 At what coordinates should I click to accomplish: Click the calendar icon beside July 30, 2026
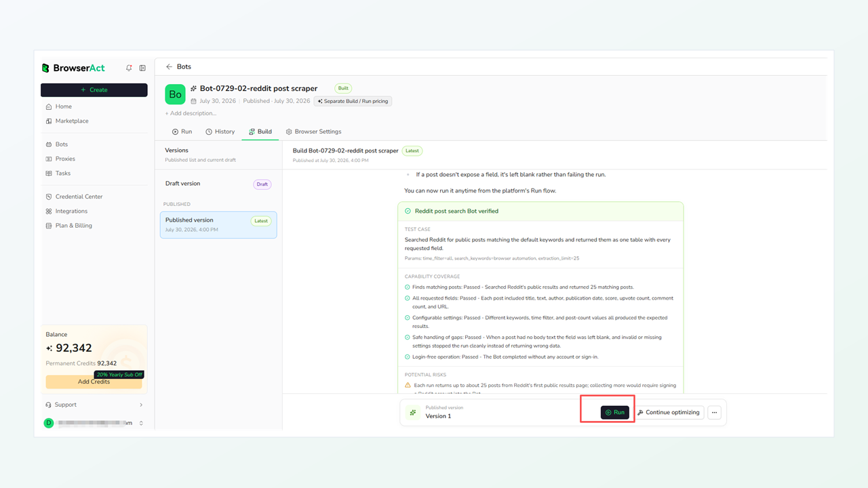click(193, 101)
